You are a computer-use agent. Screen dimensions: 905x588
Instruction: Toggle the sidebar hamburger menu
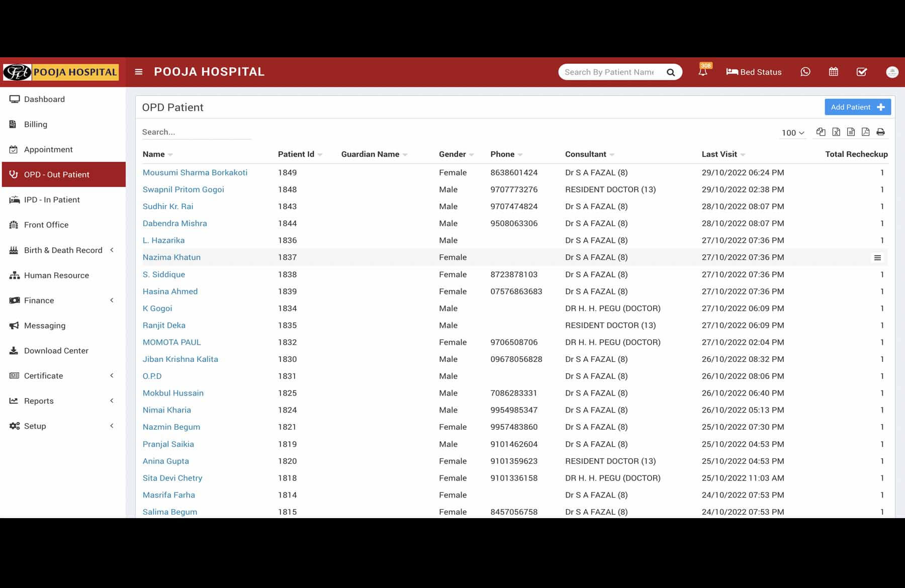click(139, 72)
